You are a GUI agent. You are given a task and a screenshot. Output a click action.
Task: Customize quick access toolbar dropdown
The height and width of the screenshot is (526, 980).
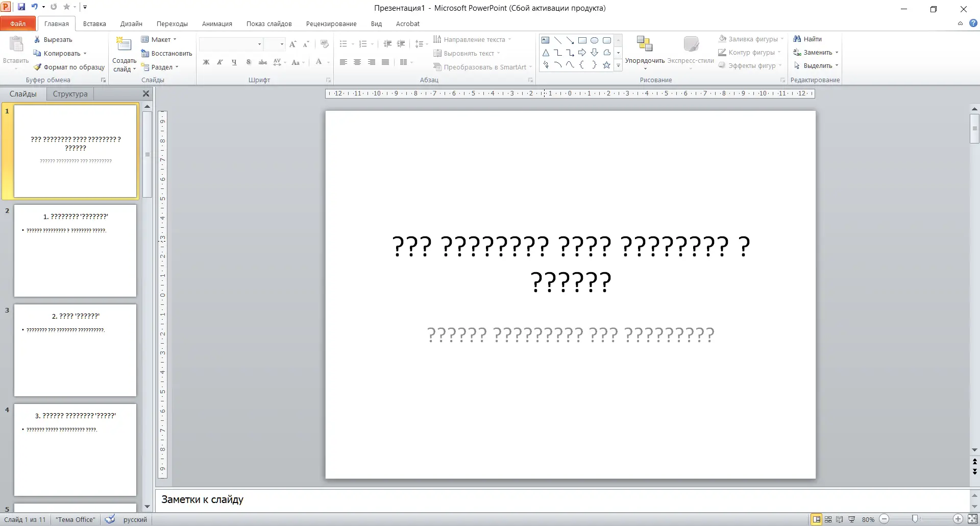[x=85, y=7]
